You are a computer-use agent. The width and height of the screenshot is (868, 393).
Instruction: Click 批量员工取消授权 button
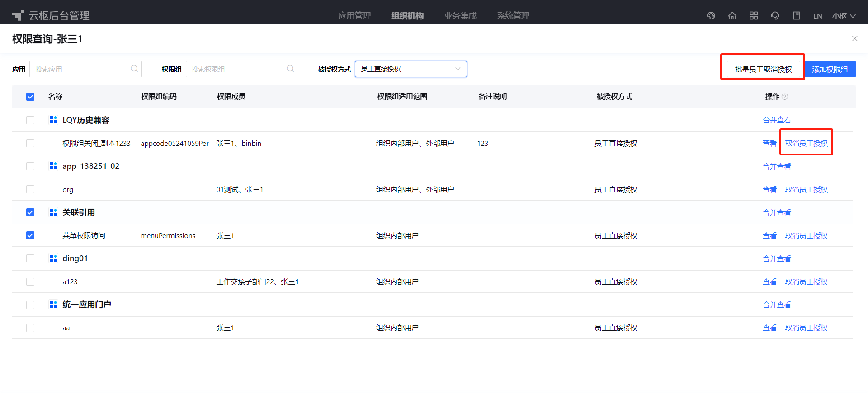click(x=763, y=69)
